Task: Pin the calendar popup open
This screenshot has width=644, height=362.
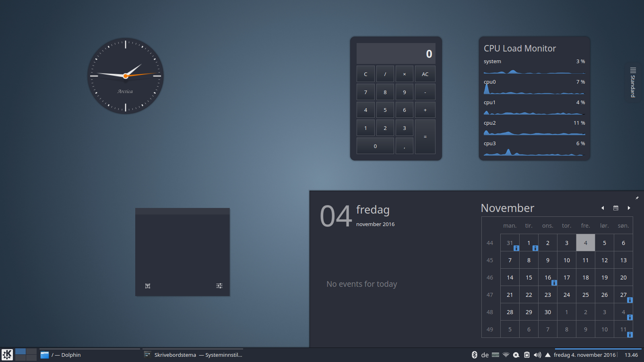Action: [637, 197]
